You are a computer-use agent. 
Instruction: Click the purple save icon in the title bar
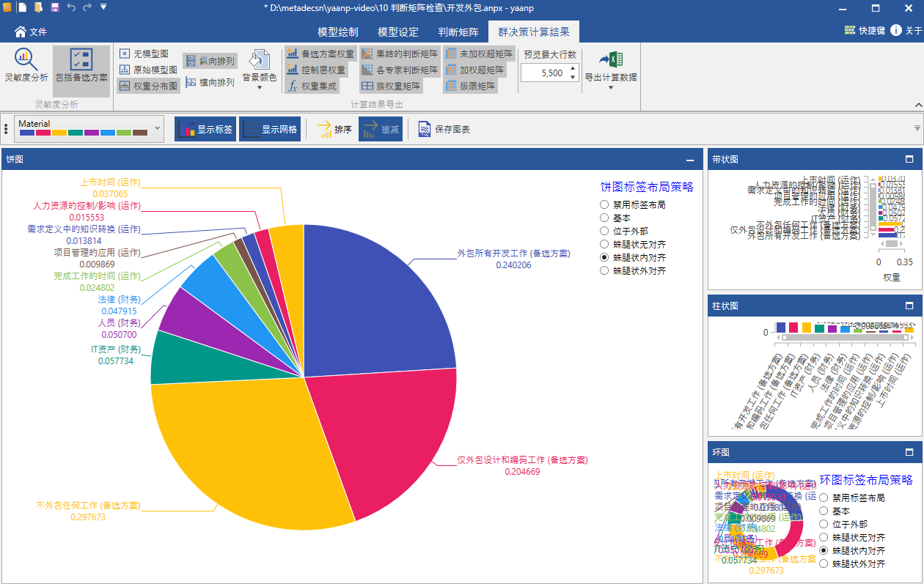(54, 7)
